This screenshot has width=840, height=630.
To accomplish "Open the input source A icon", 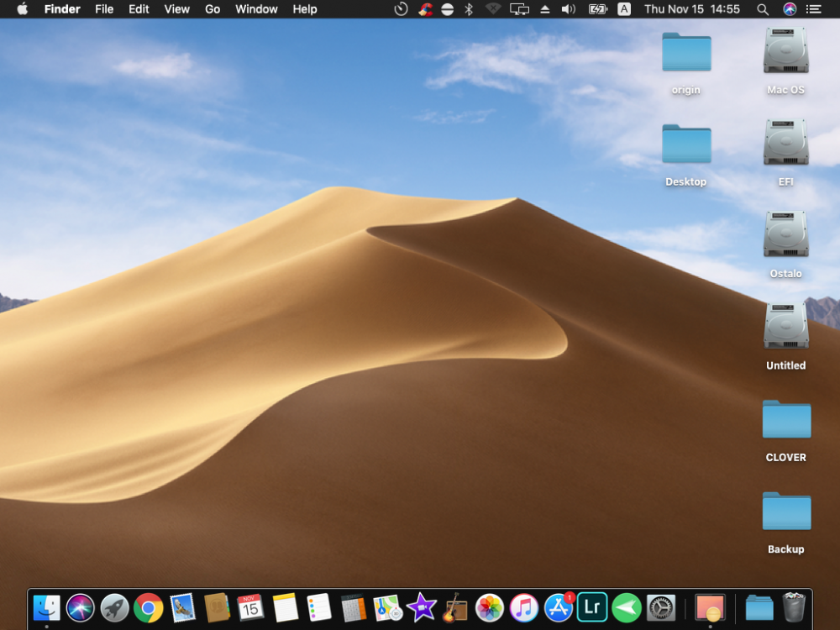I will [x=624, y=9].
